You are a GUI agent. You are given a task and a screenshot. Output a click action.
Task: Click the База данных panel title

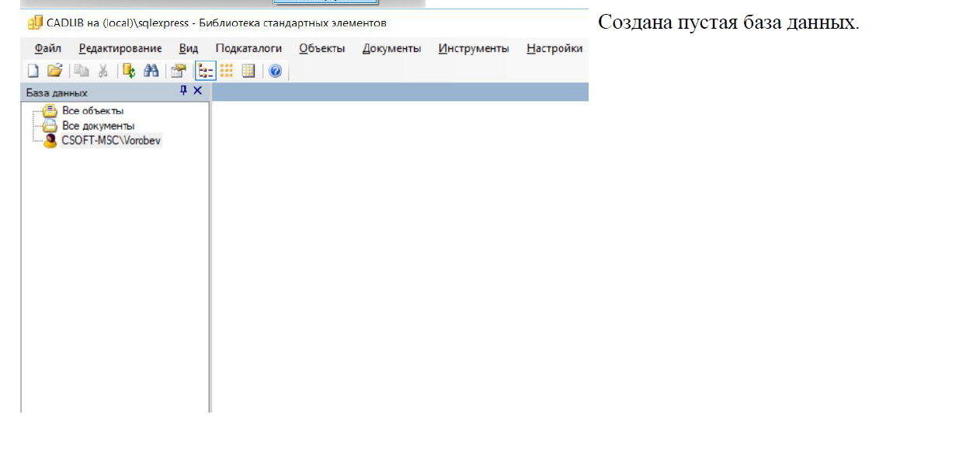coord(57,92)
